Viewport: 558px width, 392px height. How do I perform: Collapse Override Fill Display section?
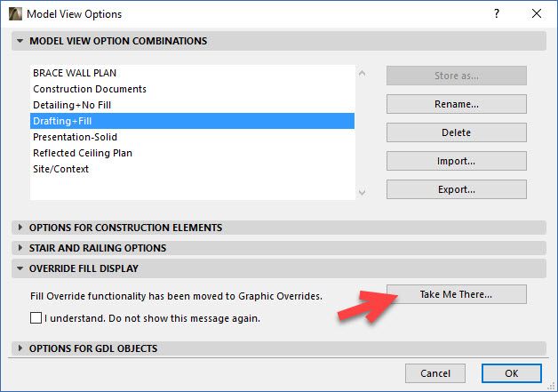pyautogui.click(x=20, y=268)
